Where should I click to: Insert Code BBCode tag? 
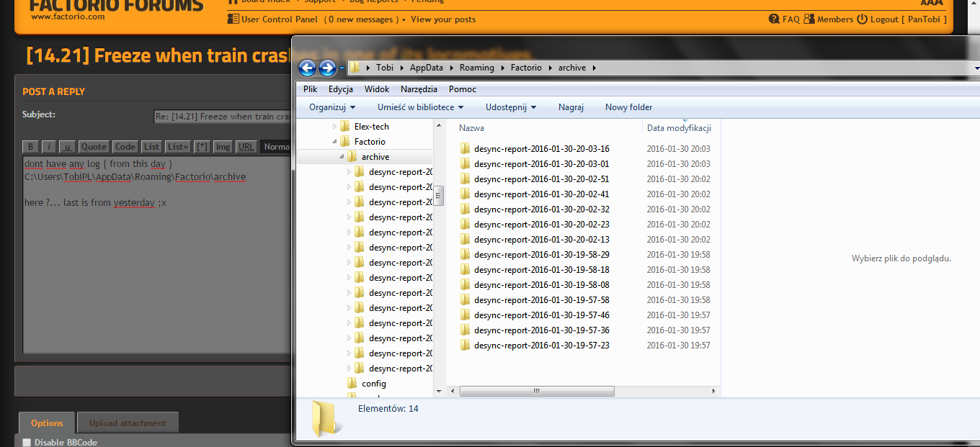click(125, 146)
